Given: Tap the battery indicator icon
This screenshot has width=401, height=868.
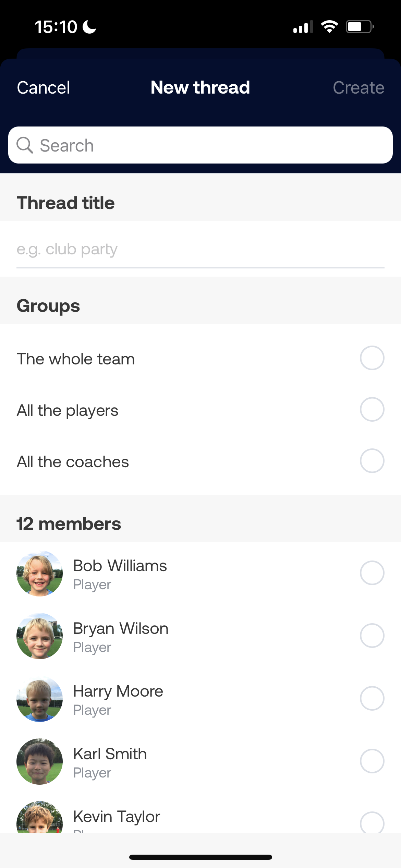Looking at the screenshot, I should click(x=360, y=27).
